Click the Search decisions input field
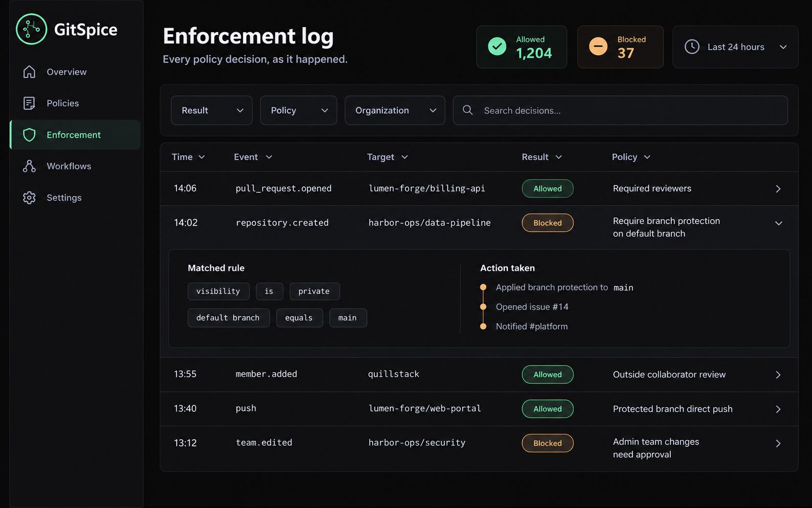The height and width of the screenshot is (508, 812). (x=620, y=110)
